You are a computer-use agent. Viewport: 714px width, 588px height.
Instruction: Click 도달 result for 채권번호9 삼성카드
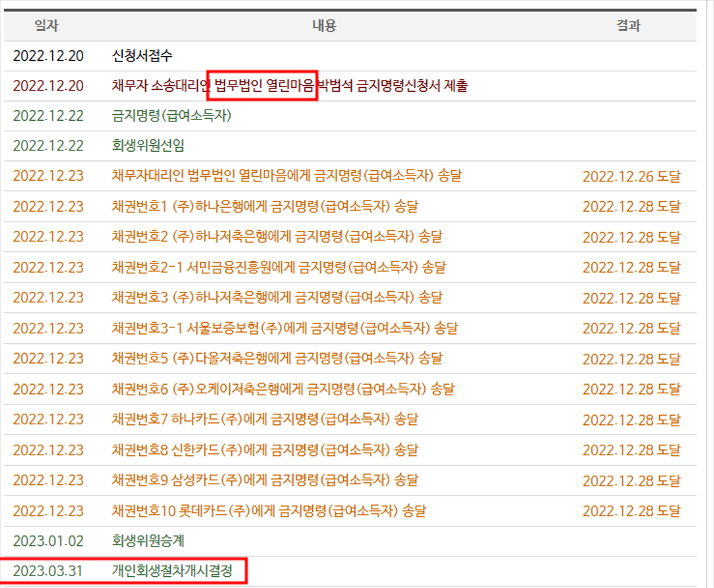tap(632, 481)
